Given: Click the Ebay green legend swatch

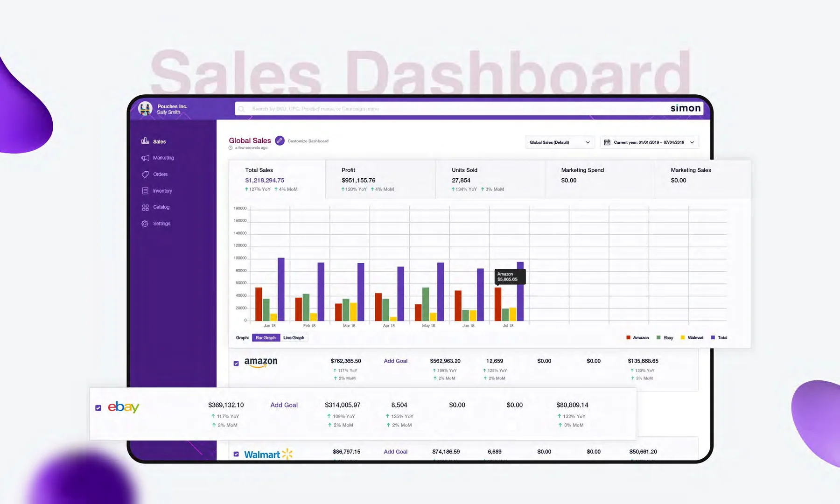Looking at the screenshot, I should click(x=658, y=337).
